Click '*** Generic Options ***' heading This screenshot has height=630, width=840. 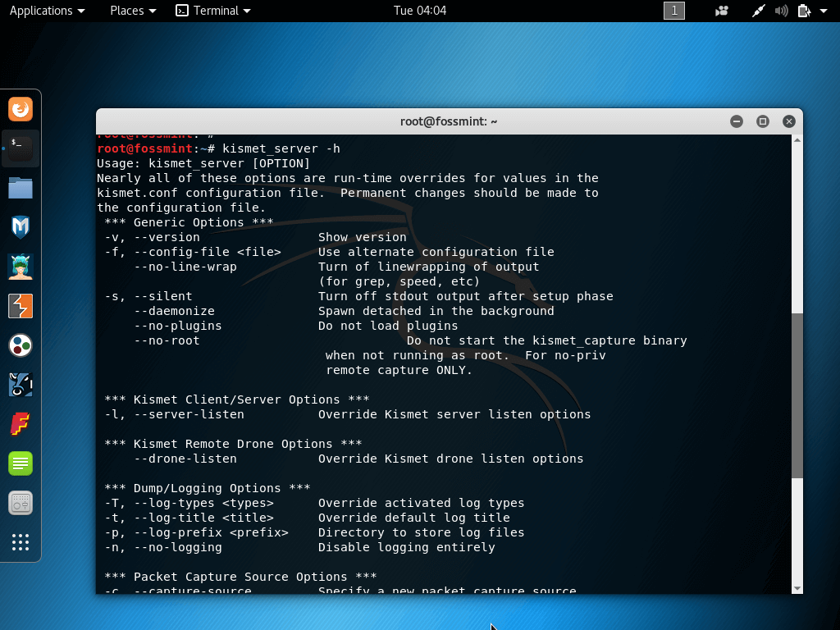[189, 222]
